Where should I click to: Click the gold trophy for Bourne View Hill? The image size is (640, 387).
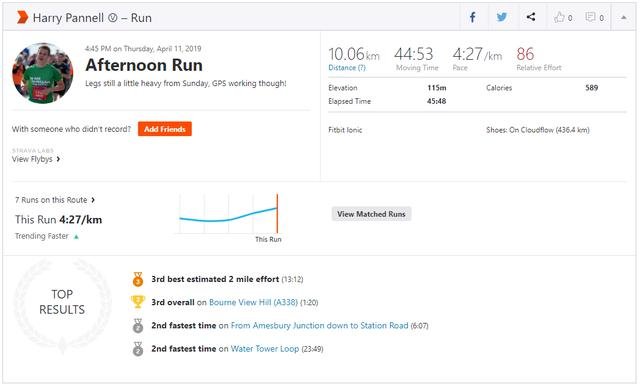[x=138, y=302]
